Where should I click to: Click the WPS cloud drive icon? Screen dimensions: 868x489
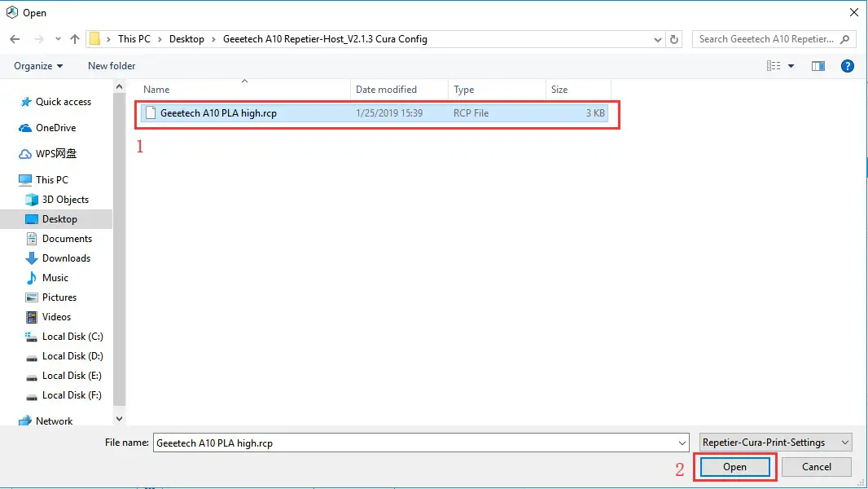coord(25,154)
